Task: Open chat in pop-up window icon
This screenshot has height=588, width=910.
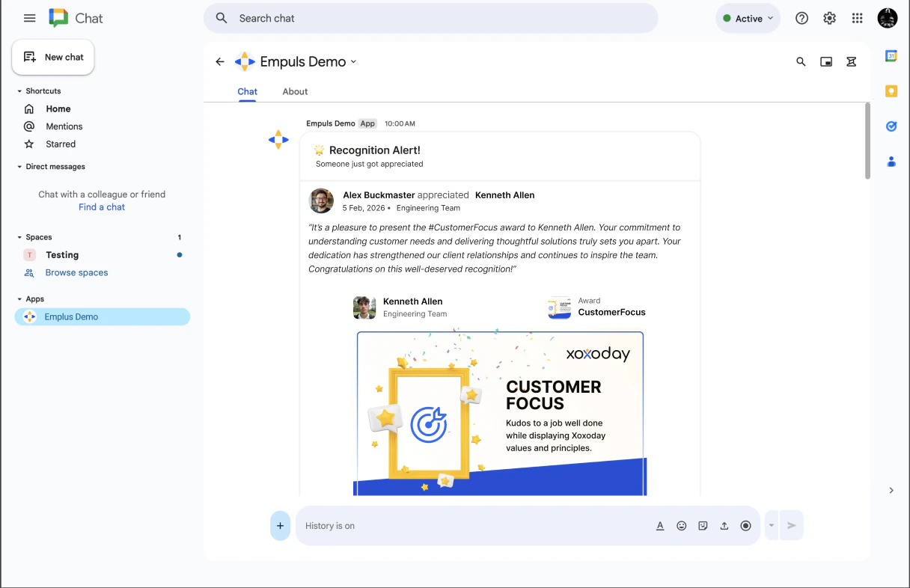Action: point(826,61)
